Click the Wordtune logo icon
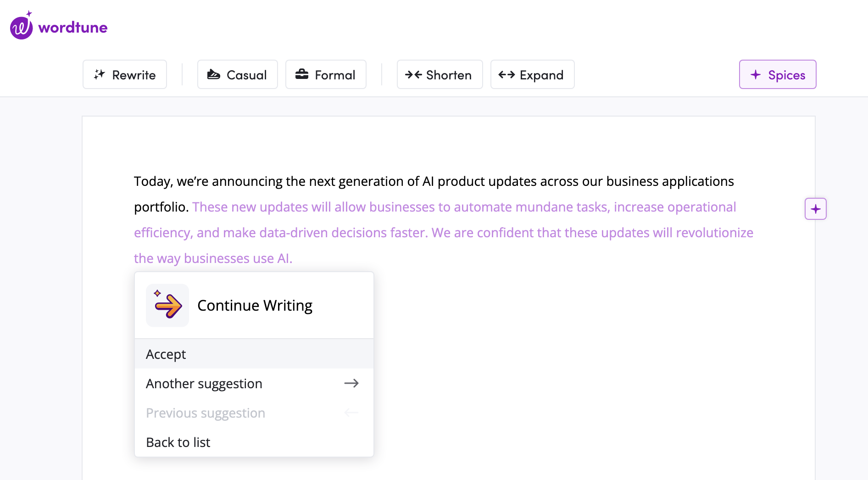Screen dimensions: 868x480 click(x=21, y=27)
